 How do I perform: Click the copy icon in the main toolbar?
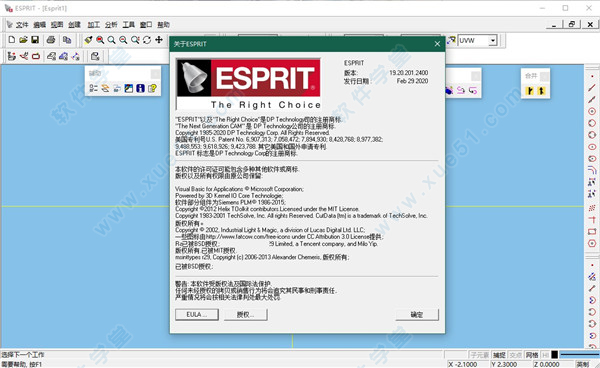[x=67, y=40]
